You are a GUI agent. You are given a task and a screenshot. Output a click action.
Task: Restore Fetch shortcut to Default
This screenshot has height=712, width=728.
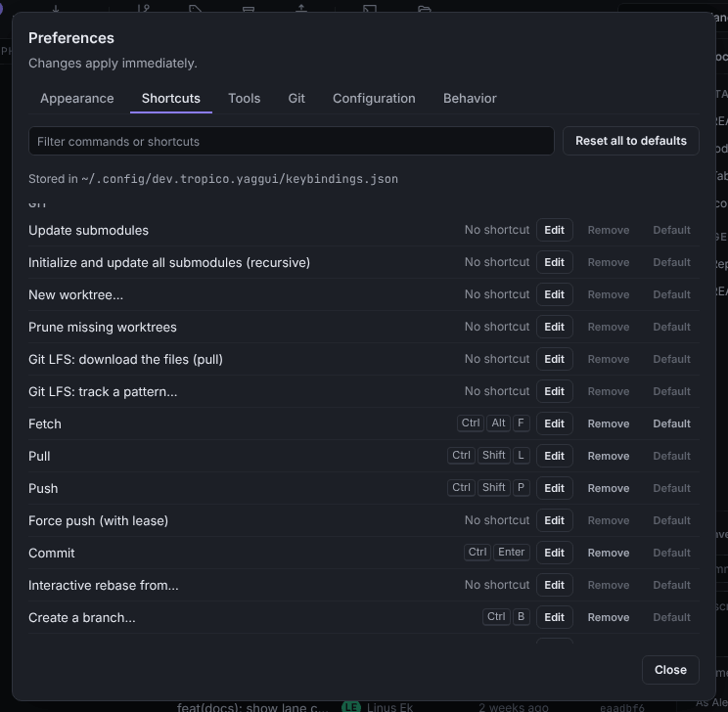coord(671,423)
